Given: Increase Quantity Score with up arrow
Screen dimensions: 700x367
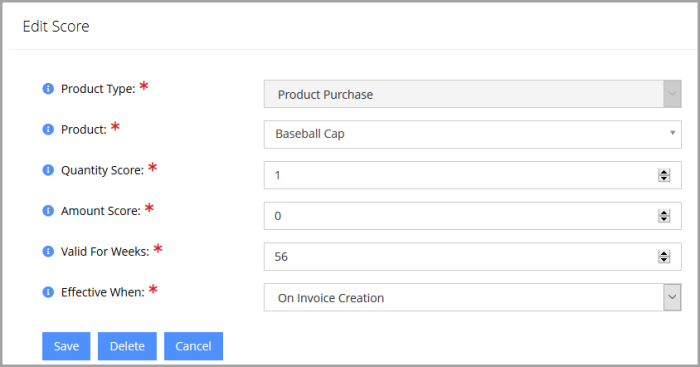Looking at the screenshot, I should click(664, 172).
